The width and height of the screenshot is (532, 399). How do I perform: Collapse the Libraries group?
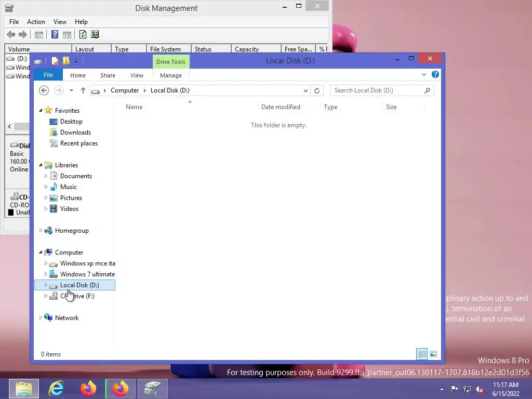41,165
